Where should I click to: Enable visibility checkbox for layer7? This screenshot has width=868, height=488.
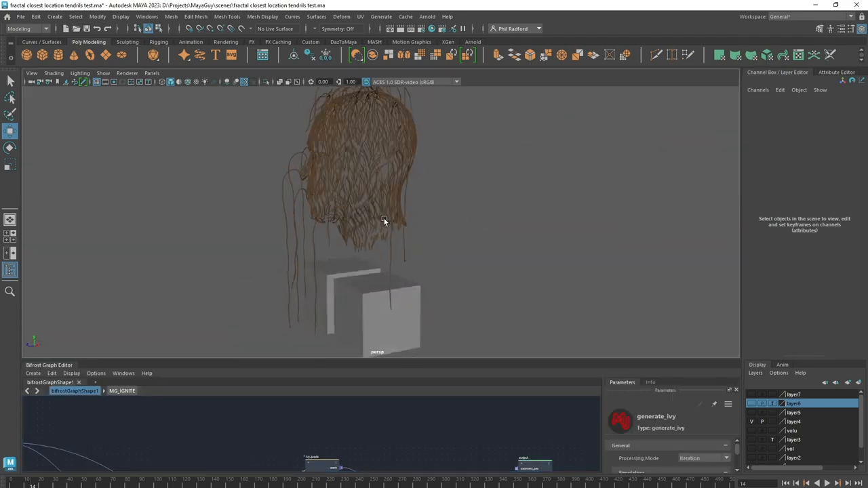751,394
